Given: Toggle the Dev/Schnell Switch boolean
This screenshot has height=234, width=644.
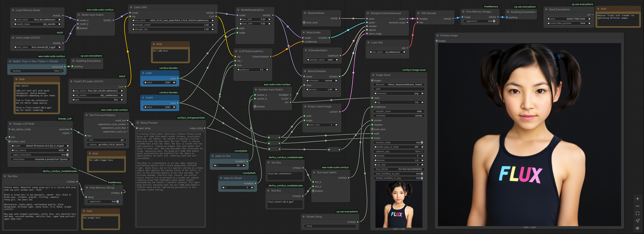Looking at the screenshot, I should (37, 71).
